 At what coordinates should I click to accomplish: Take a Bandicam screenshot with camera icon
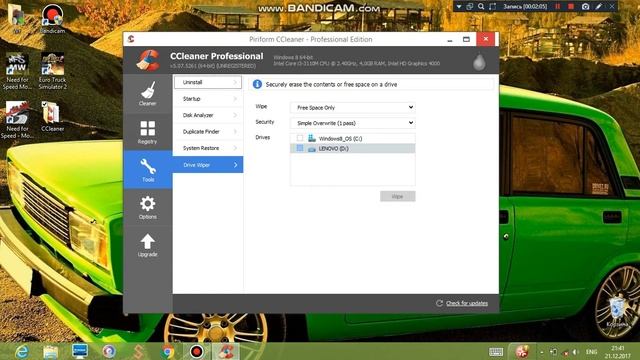tap(585, 7)
